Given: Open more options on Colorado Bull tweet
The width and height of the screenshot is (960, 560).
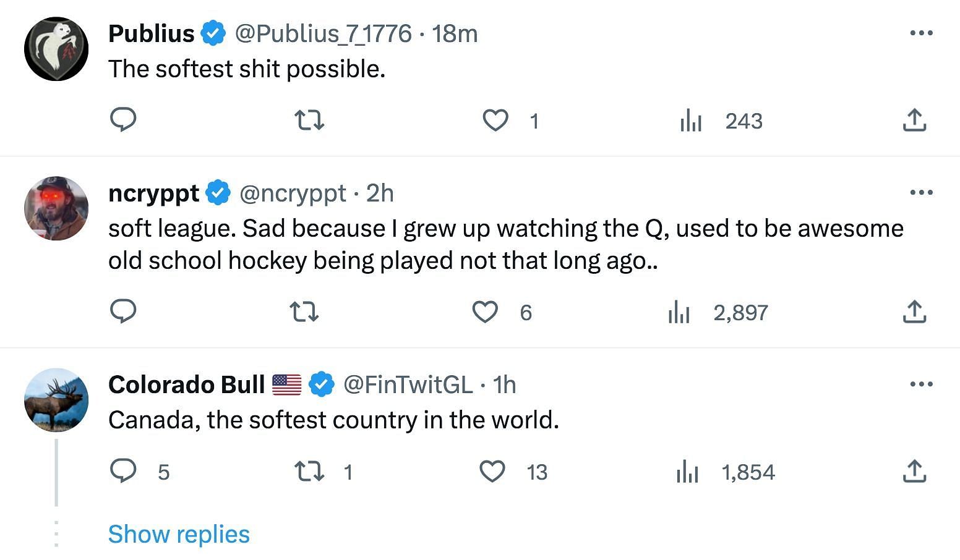Looking at the screenshot, I should 921,384.
